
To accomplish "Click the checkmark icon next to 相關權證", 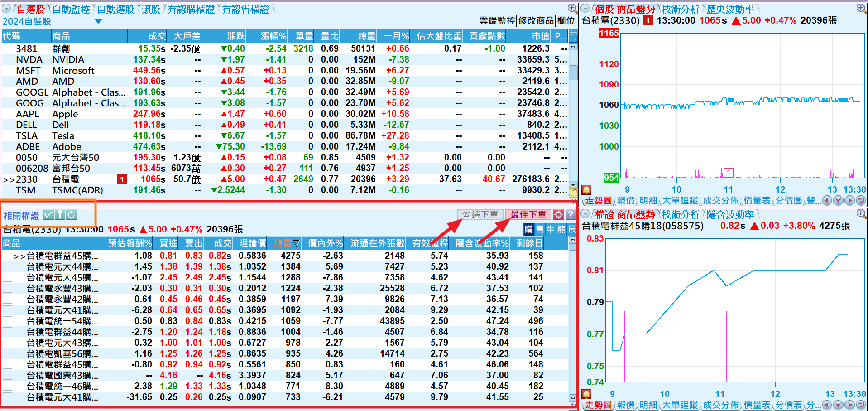I will (x=49, y=215).
